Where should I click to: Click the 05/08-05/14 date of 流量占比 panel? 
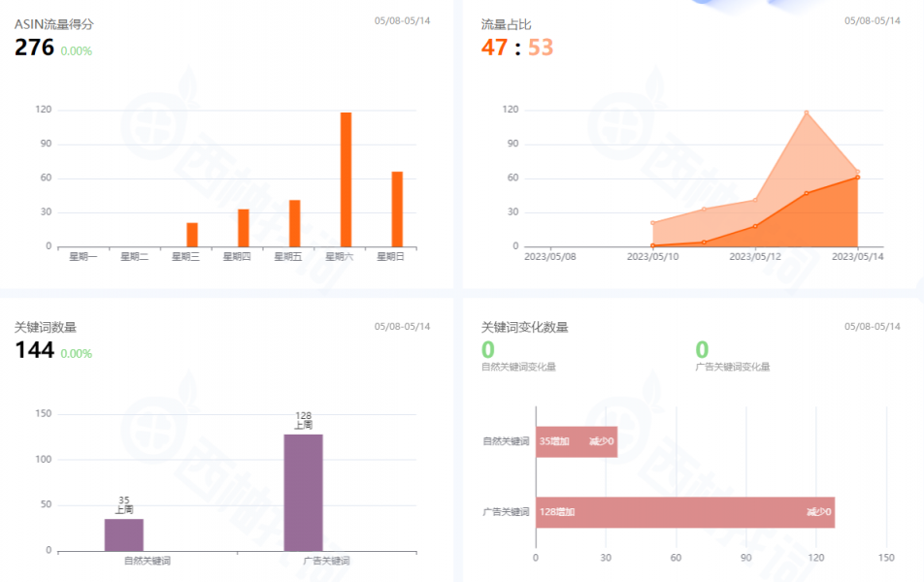point(873,21)
